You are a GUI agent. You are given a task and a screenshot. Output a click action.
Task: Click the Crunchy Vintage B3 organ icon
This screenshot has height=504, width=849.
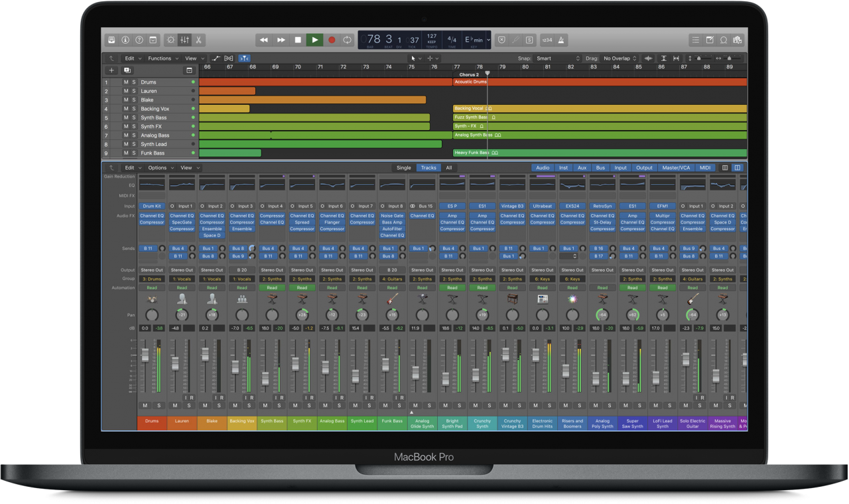pyautogui.click(x=512, y=300)
